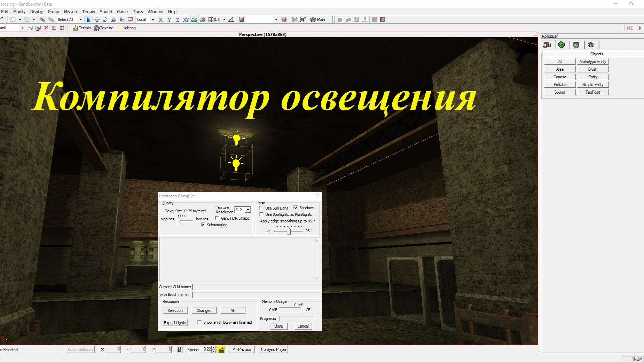Activate the Rotate tool icon
This screenshot has width=644, height=362.
coord(105,19)
